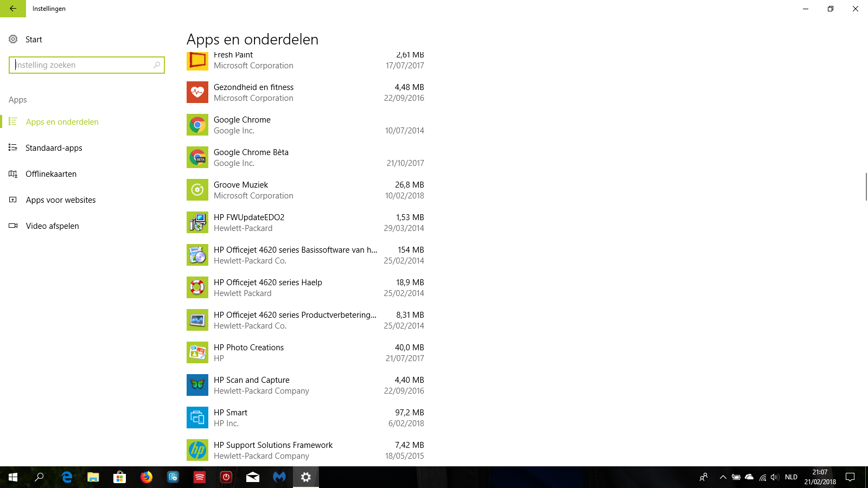Image resolution: width=868 pixels, height=488 pixels.
Task: Click the app list scrollbar thumb
Action: (x=866, y=187)
